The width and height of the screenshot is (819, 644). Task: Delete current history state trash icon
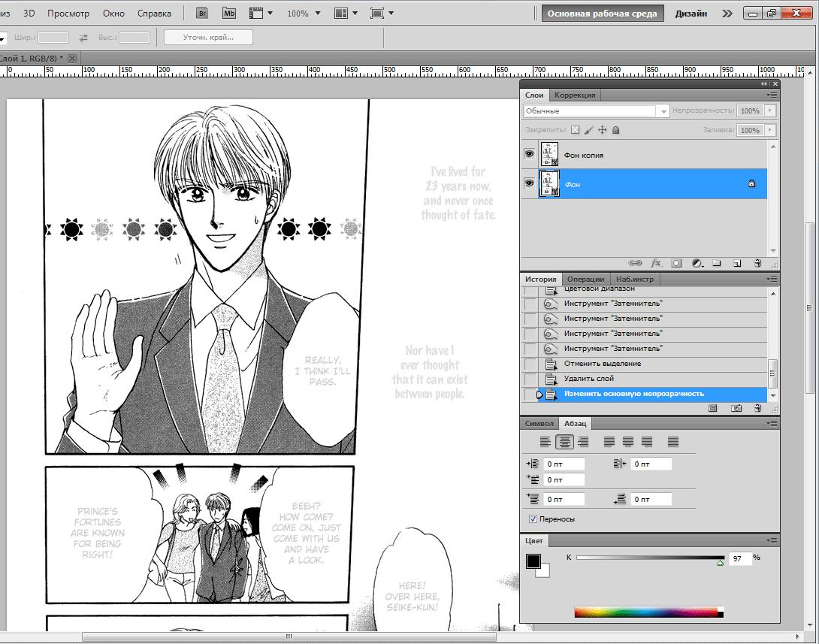pyautogui.click(x=758, y=409)
